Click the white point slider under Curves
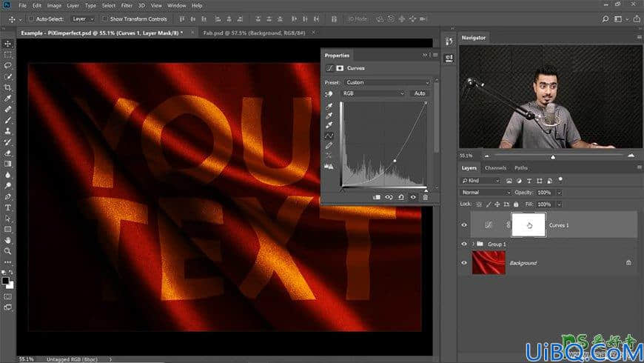The height and width of the screenshot is (363, 644). pyautogui.click(x=426, y=190)
